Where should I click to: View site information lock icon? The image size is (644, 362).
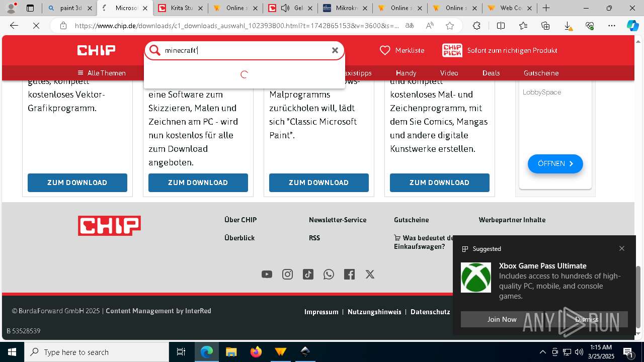tap(63, 26)
